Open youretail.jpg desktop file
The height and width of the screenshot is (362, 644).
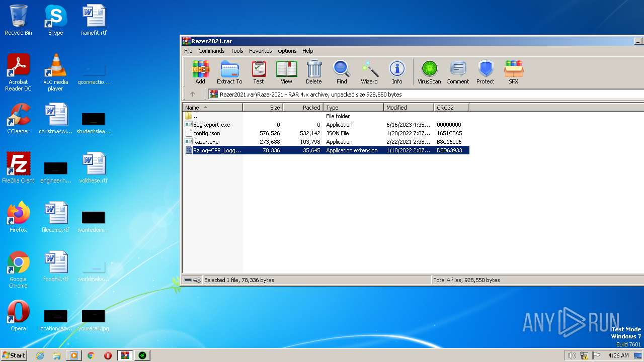point(94,320)
